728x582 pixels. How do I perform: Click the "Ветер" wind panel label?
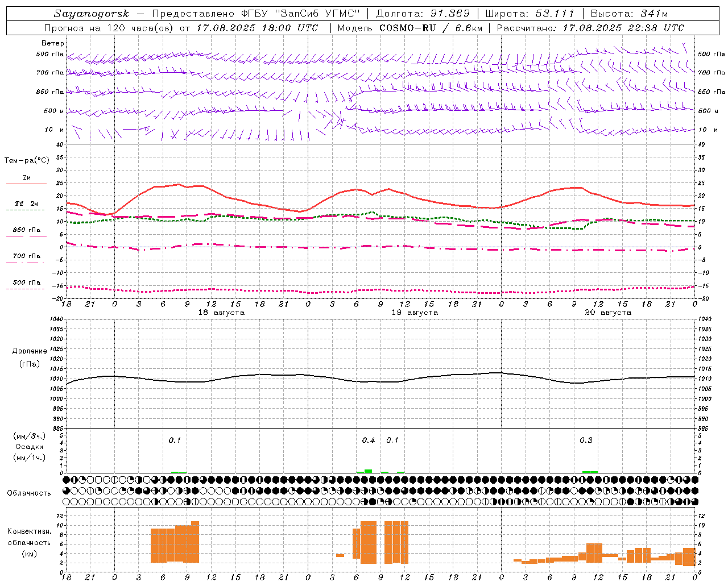[x=53, y=43]
